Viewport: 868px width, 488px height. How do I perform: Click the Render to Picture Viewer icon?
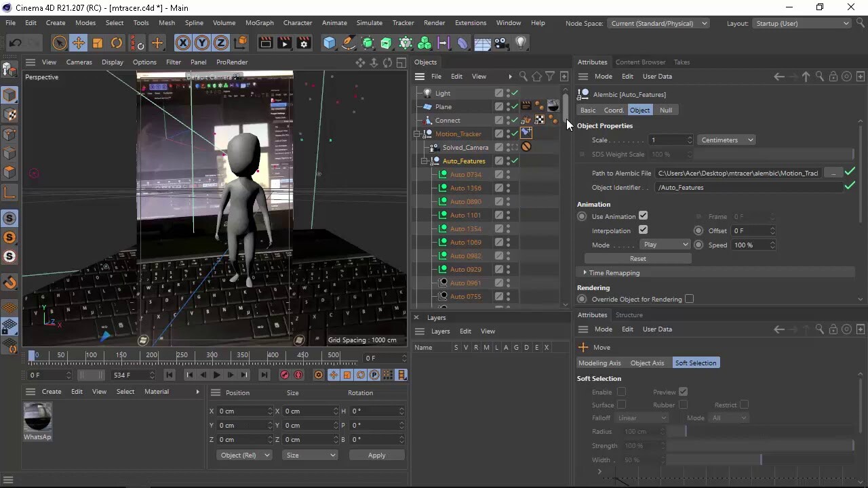[x=284, y=43]
